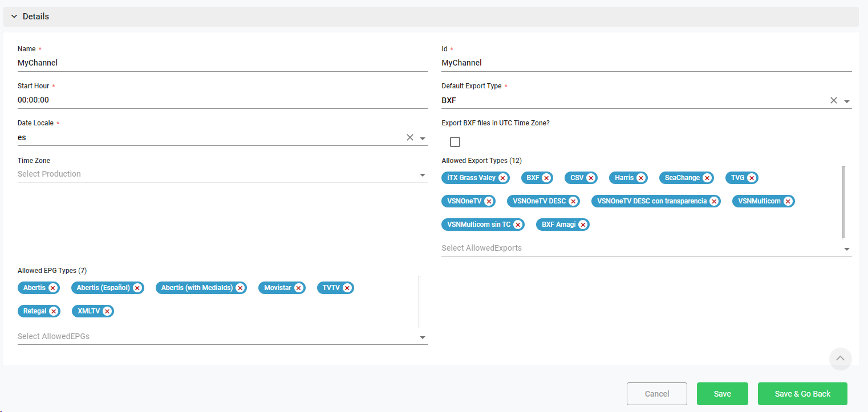Remove the XMLTV EPG chip
The height and width of the screenshot is (412, 868).
107,311
